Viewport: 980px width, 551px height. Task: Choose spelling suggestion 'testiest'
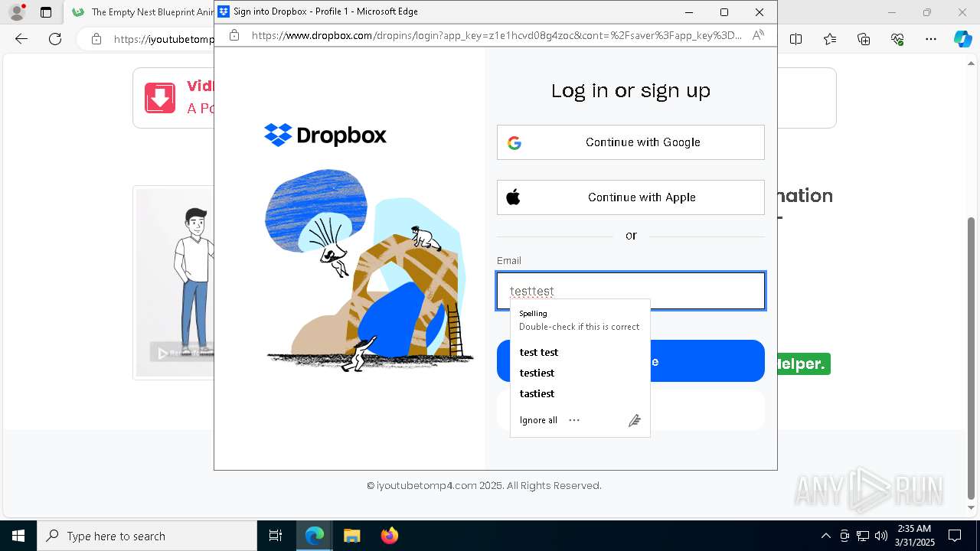click(537, 373)
